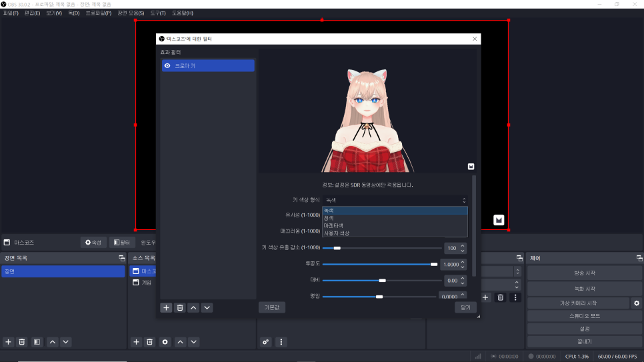The height and width of the screenshot is (362, 644).
Task: Open the 프로파일(P) menu
Action: tap(99, 13)
